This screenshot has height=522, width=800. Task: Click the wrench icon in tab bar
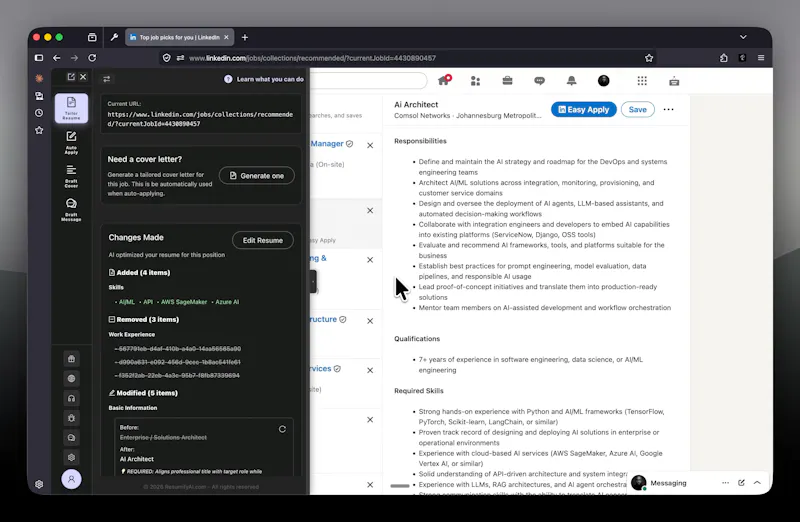click(114, 37)
